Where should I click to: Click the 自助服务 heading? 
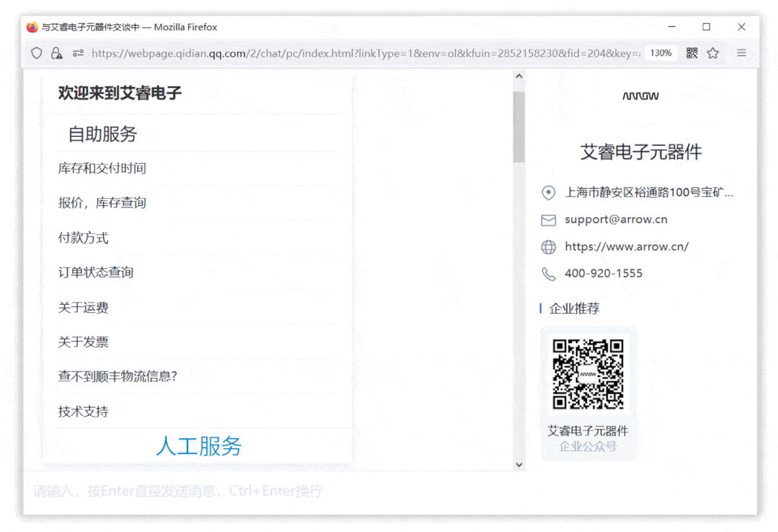pos(102,134)
